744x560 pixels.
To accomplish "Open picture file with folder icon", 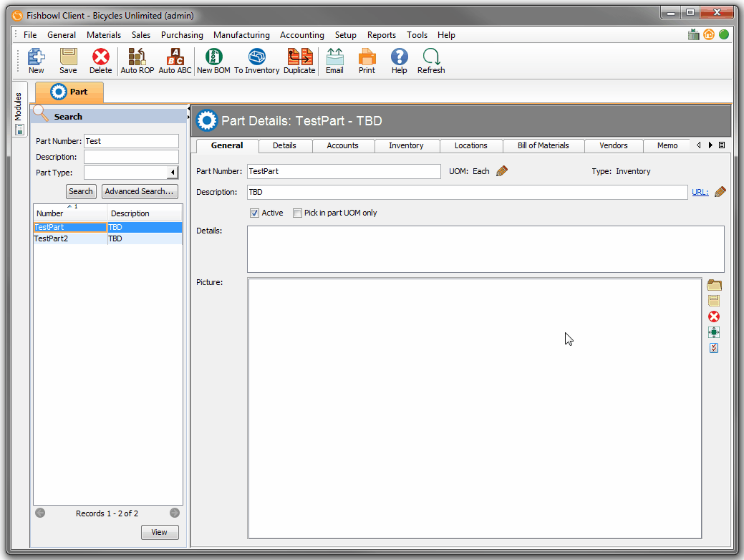I will coord(714,285).
